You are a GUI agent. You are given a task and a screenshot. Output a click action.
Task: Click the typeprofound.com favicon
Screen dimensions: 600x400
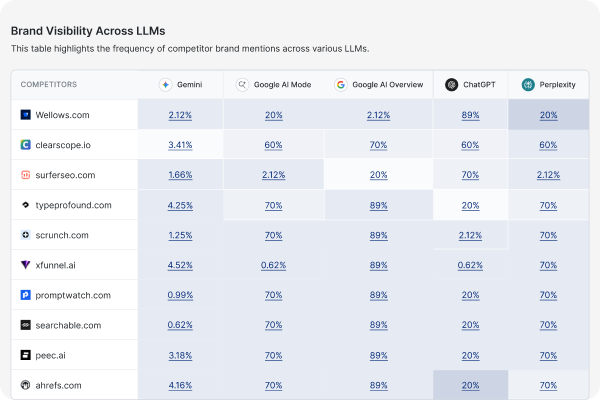pos(26,205)
